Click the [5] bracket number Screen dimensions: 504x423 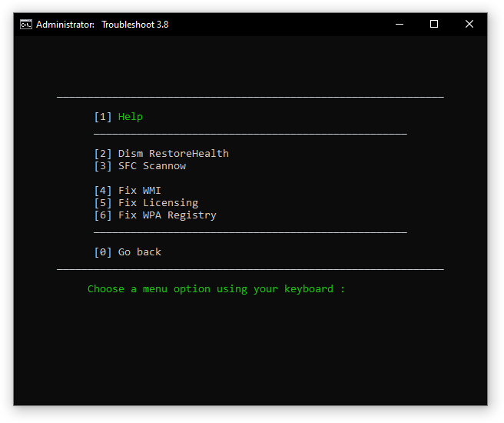point(103,203)
